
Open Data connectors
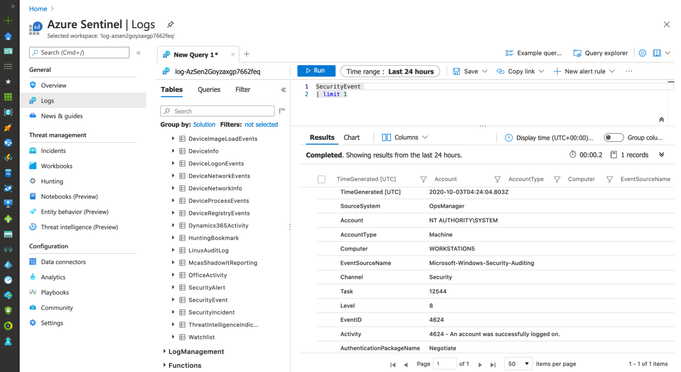[63, 262]
